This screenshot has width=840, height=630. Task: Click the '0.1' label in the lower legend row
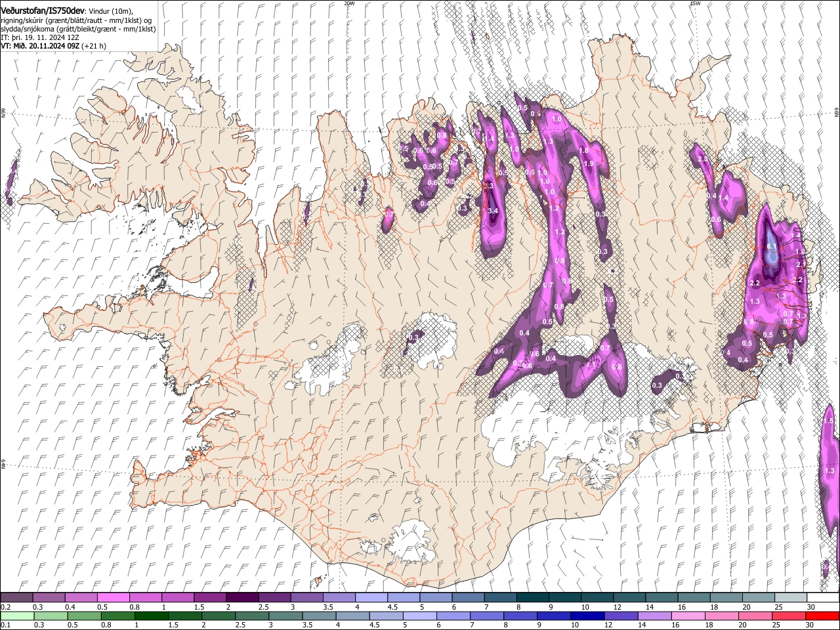5,625
